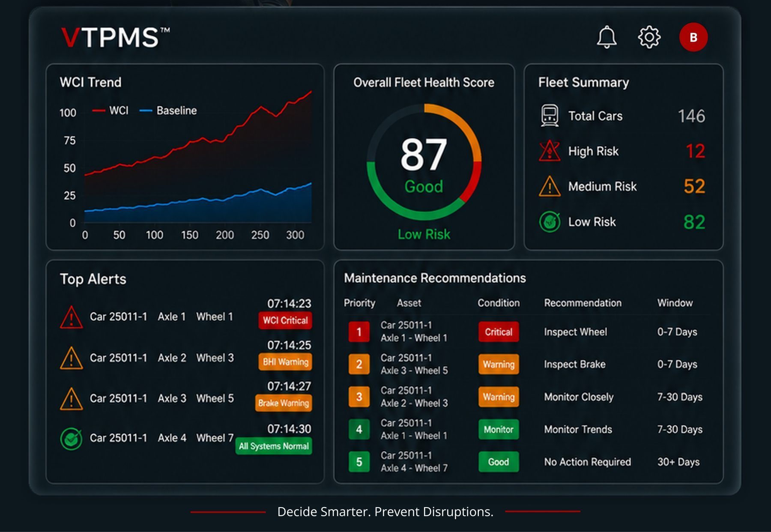Click the All Systems Normal badge

coord(274,446)
